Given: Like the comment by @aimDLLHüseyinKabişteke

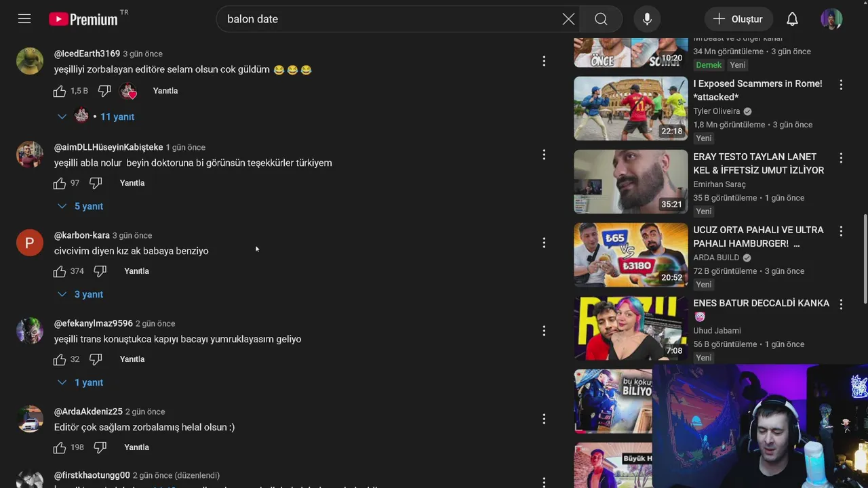Looking at the screenshot, I should pos(60,183).
